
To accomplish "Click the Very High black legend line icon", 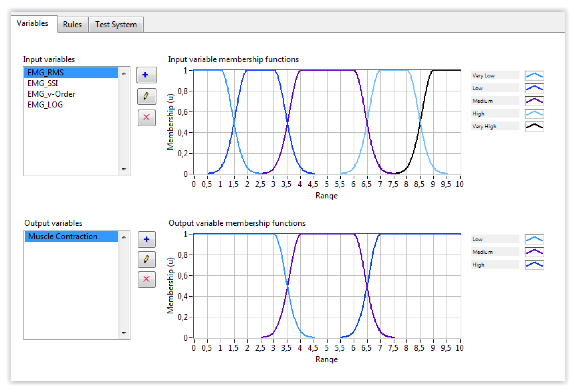I will pos(534,126).
